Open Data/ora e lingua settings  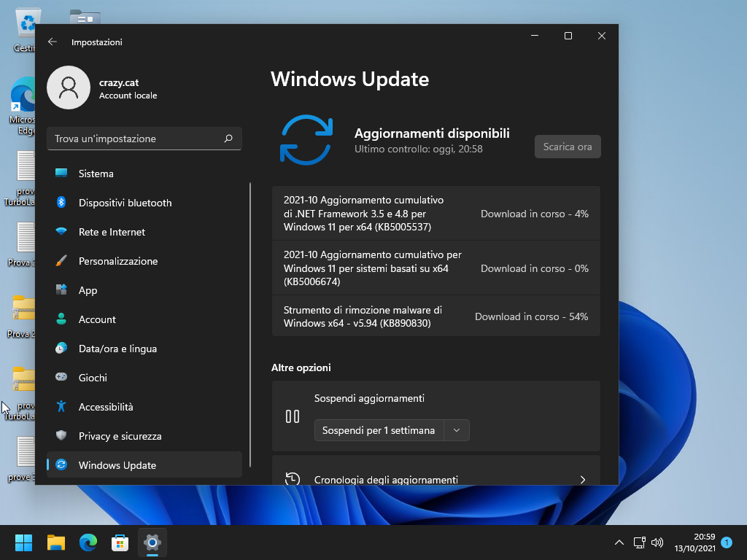[x=144, y=348]
